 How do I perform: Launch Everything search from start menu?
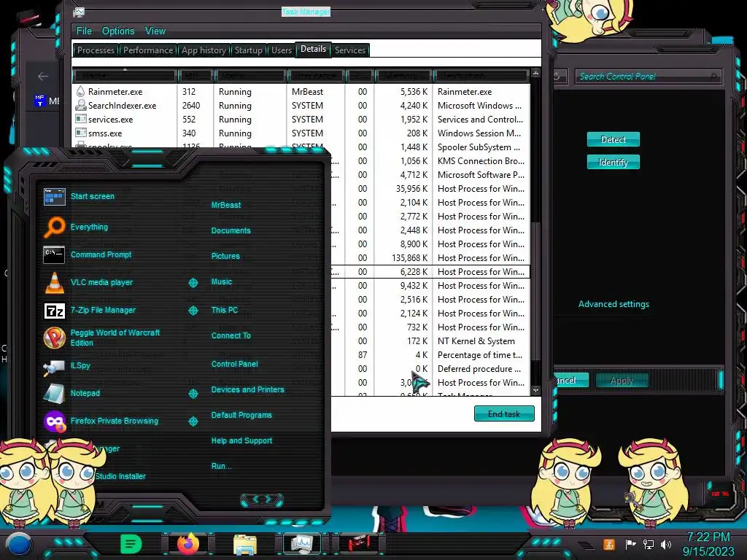tap(54, 227)
